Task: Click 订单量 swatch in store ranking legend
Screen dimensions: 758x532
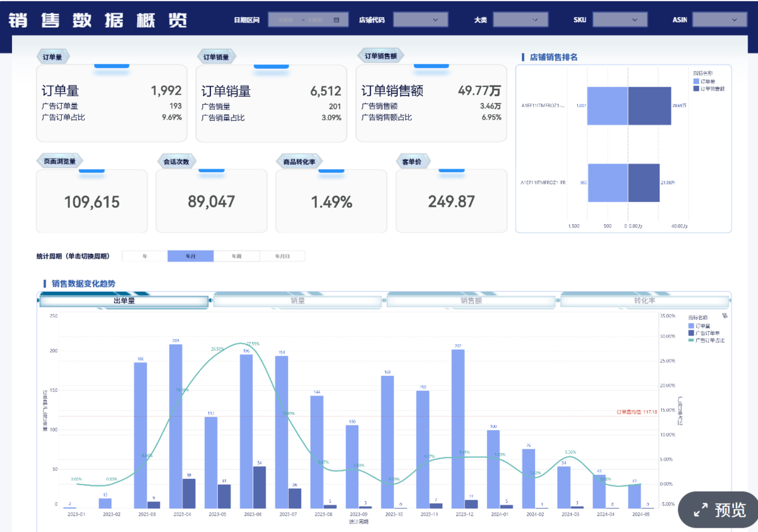Action: click(696, 81)
